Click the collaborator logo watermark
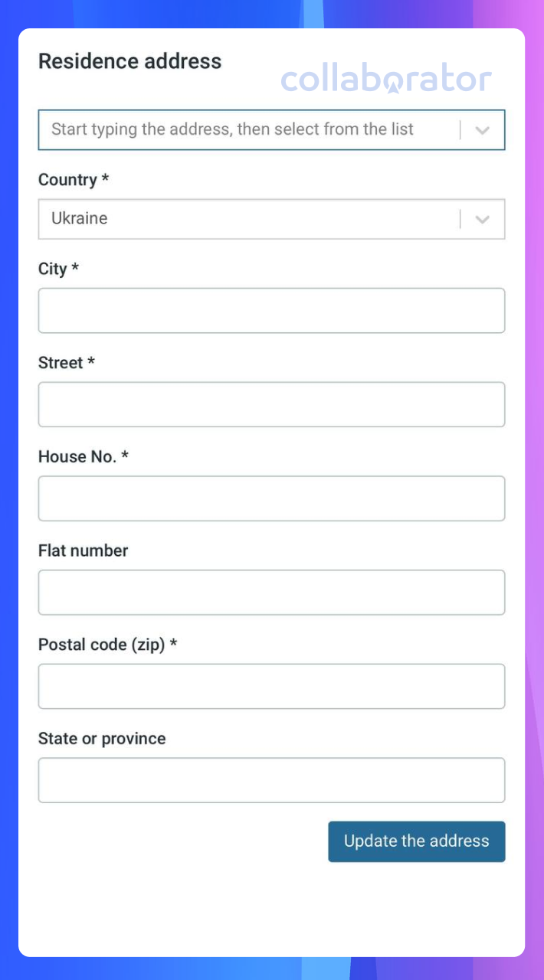 [386, 80]
